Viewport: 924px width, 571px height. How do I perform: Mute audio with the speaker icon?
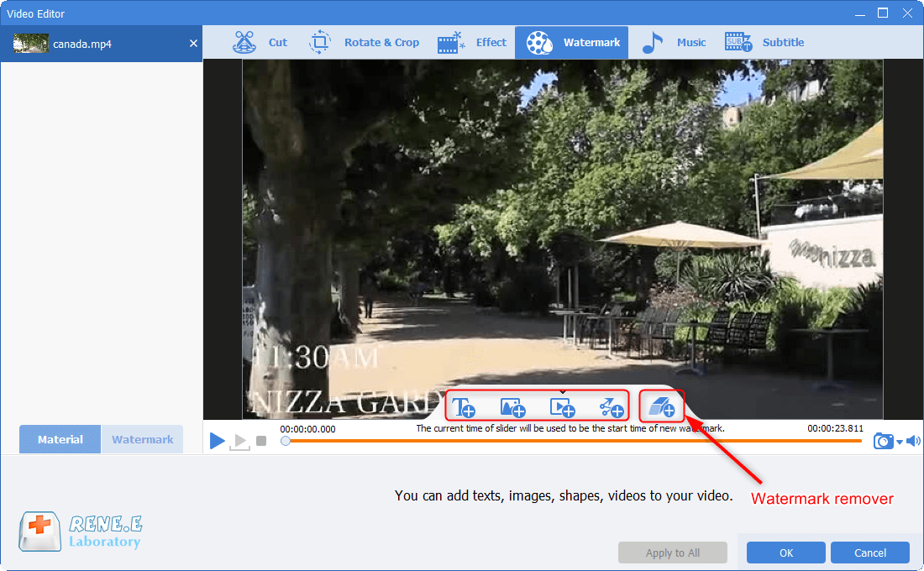coord(913,441)
